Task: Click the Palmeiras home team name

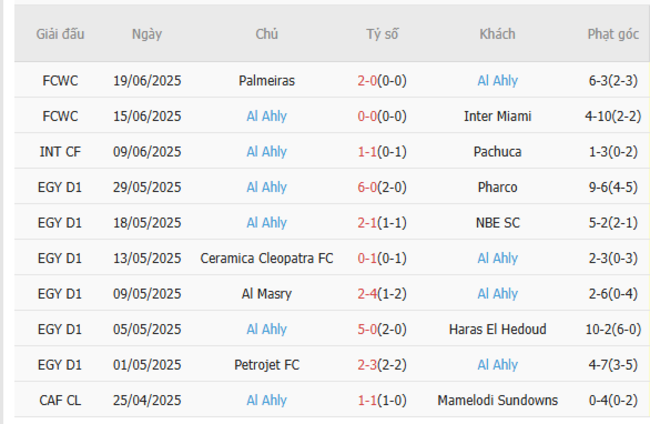Action: tap(267, 80)
